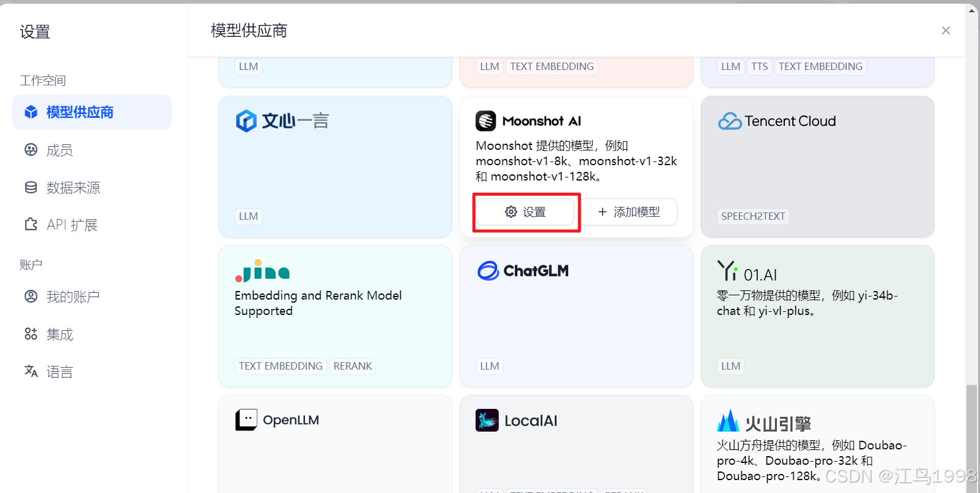Image resolution: width=980 pixels, height=493 pixels.
Task: Click the 文心一言 logo
Action: [283, 121]
